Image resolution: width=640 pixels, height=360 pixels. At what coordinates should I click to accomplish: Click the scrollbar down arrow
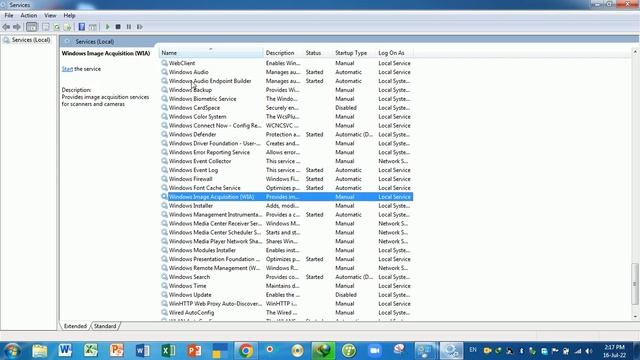pyautogui.click(x=635, y=317)
